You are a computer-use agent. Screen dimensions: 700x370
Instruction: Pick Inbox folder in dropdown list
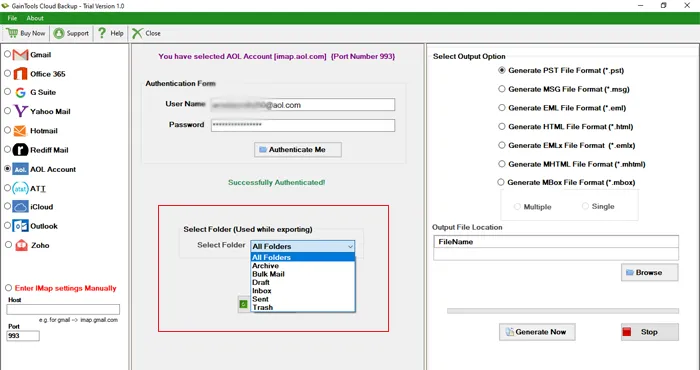pos(303,291)
